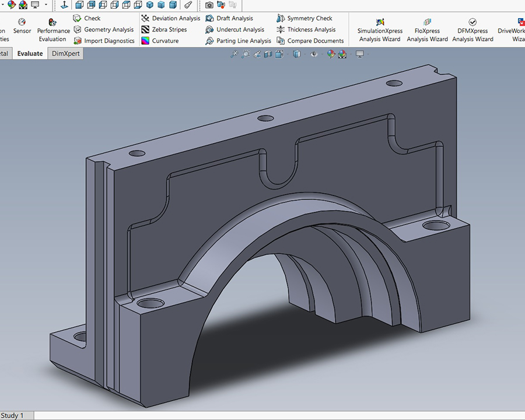Toggle Zebra Stripes display
The height and width of the screenshot is (420, 525).
click(x=164, y=30)
